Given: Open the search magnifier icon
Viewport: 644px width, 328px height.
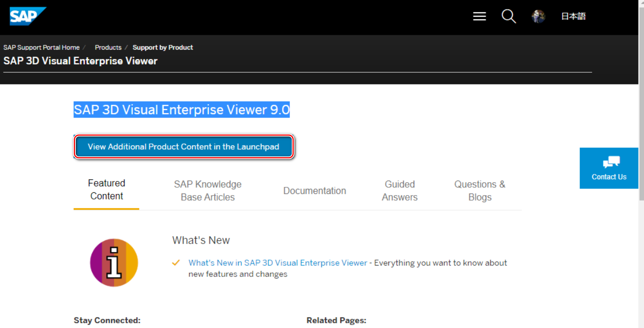Looking at the screenshot, I should click(508, 16).
